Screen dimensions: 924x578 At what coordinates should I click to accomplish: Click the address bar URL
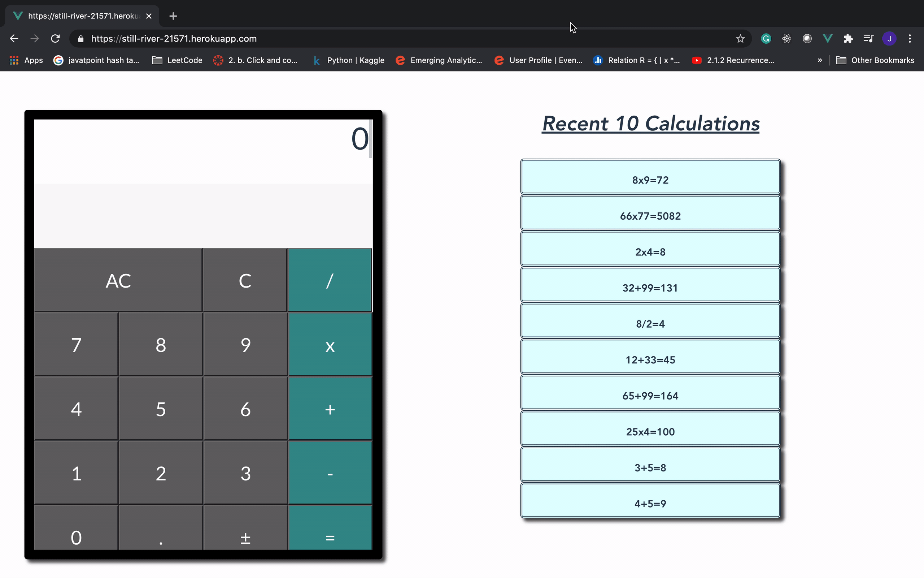(174, 39)
